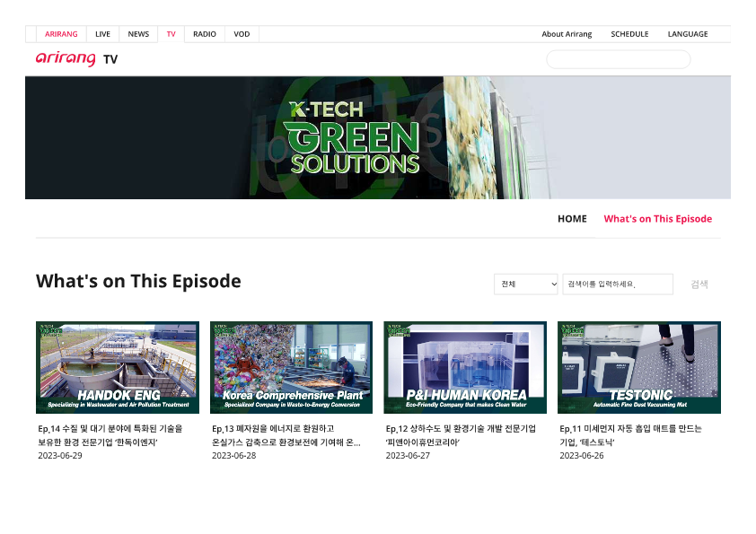Click the K-Tech Green Solutions banner
756x534 pixels.
tap(378, 137)
